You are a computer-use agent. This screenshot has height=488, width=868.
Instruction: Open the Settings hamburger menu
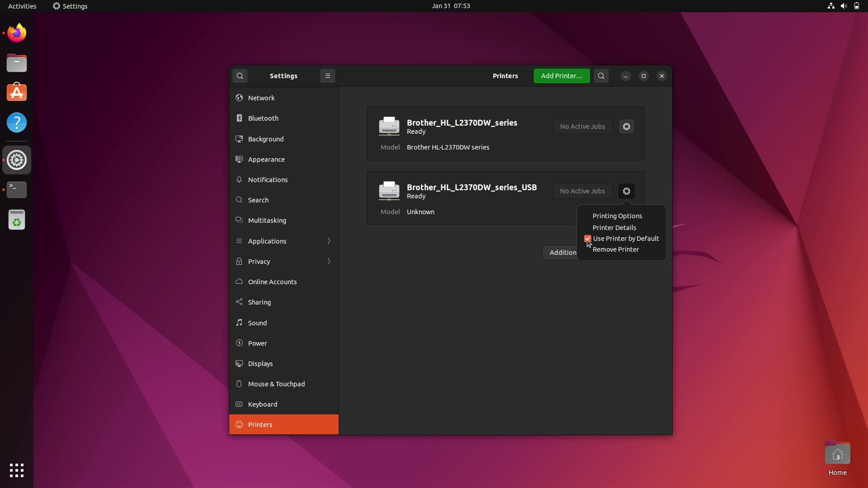(x=328, y=76)
